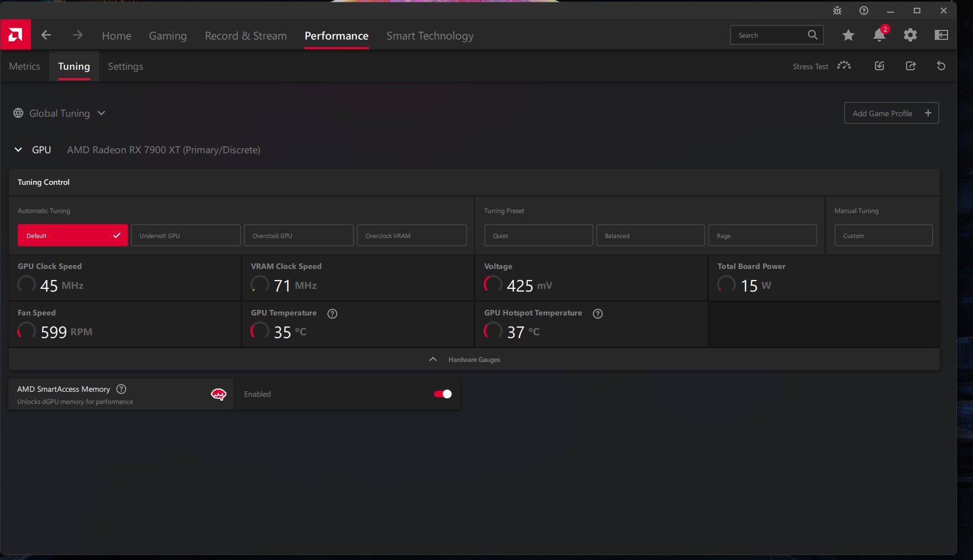Select Default automatic tuning
This screenshot has width=973, height=560.
point(73,235)
